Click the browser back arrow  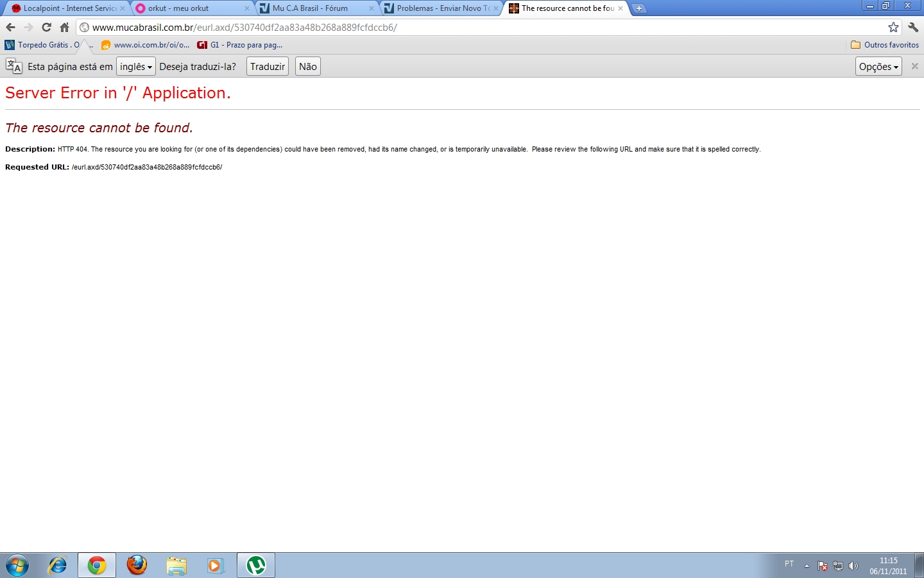tap(10, 28)
